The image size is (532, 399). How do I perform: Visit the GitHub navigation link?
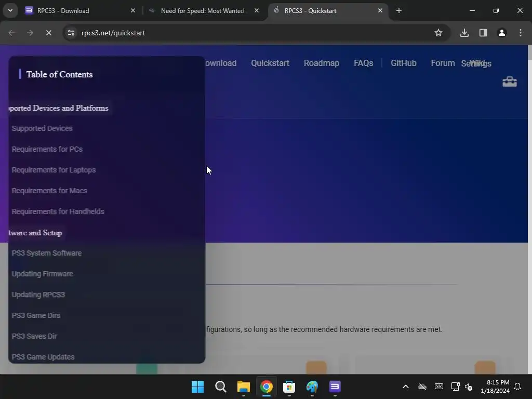pyautogui.click(x=403, y=63)
